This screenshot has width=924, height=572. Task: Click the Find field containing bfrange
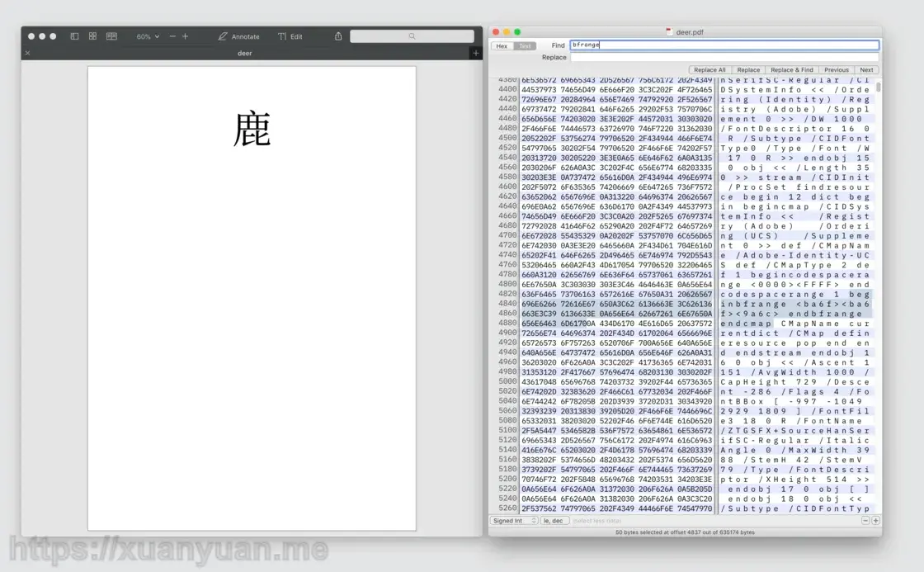point(724,45)
